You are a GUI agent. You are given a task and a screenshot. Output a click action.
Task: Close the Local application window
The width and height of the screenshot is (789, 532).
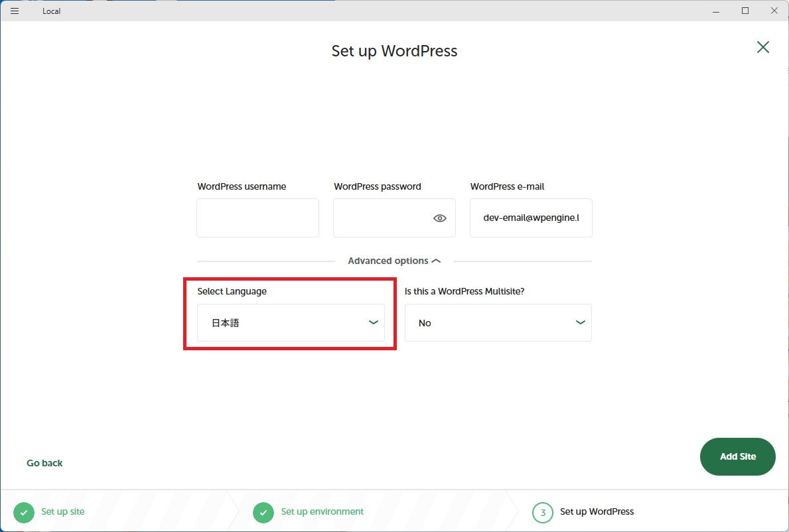tap(774, 11)
